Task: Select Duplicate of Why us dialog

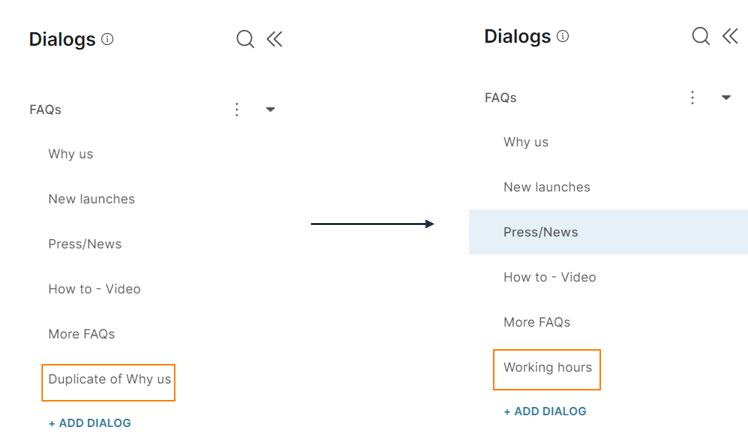Action: 109,379
